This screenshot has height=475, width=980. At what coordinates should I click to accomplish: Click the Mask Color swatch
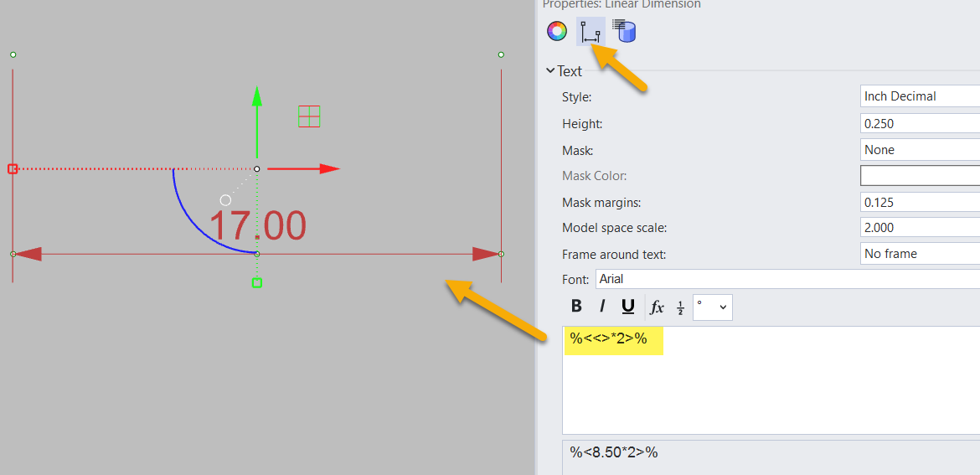(x=920, y=176)
